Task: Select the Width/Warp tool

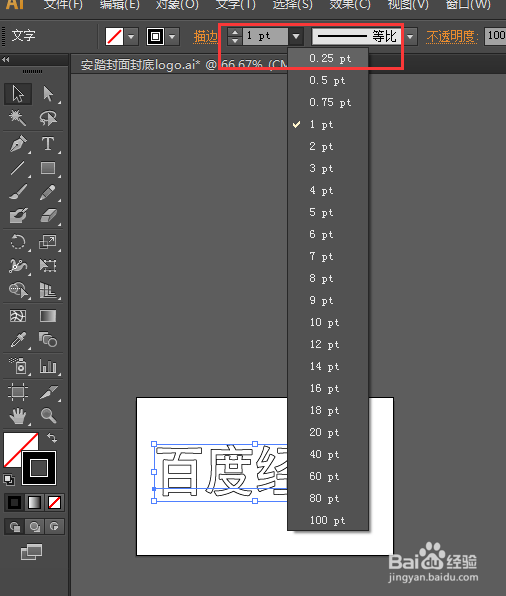Action: 18,266
